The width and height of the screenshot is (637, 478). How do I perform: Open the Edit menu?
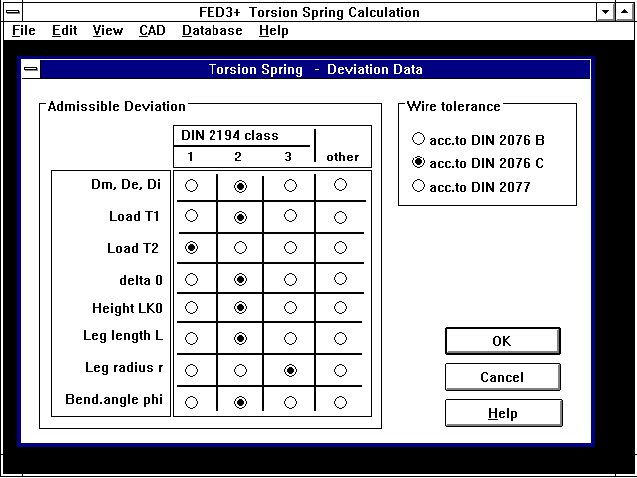pos(65,31)
